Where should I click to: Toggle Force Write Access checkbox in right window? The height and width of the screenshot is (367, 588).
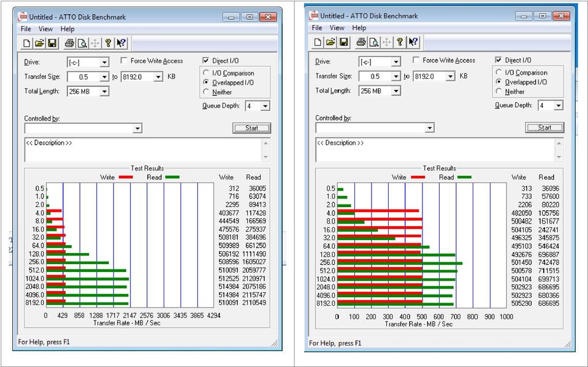click(416, 59)
